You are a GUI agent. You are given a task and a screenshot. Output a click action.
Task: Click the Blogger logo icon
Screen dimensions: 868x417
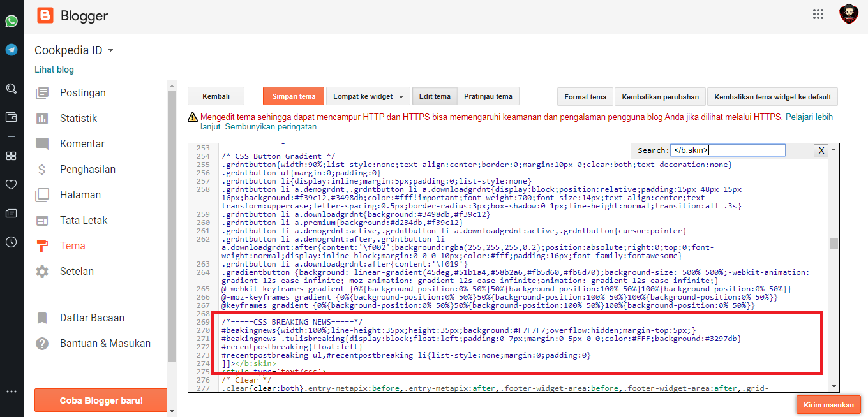coord(45,15)
